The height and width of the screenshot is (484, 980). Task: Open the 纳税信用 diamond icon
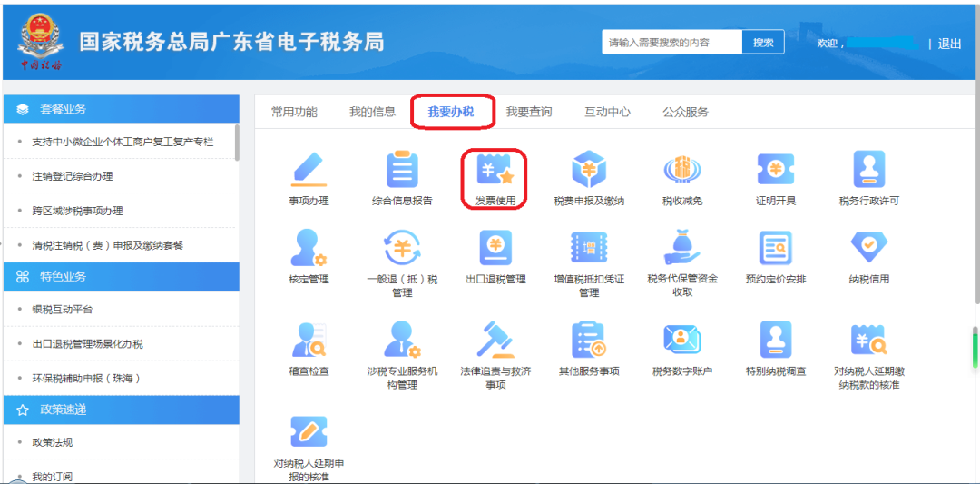coord(868,247)
